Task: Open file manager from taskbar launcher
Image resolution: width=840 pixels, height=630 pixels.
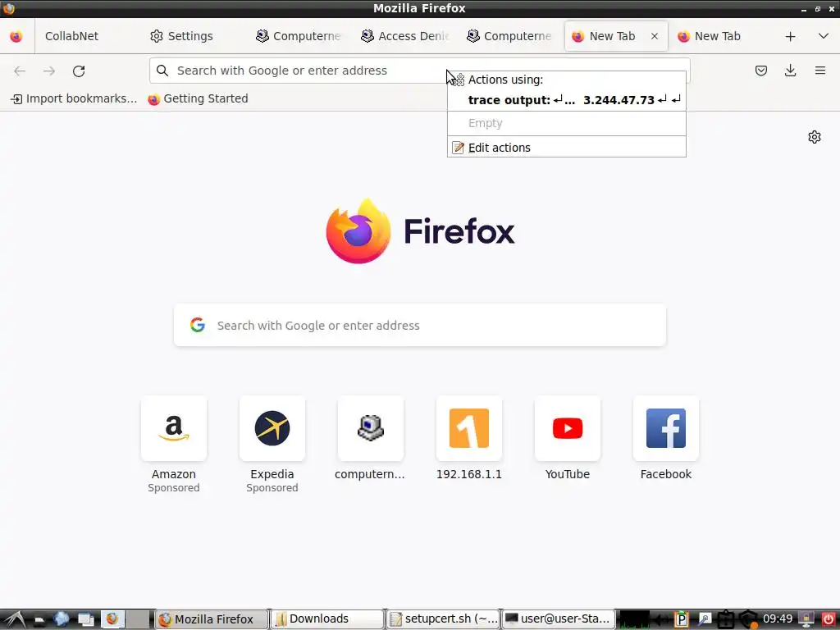Action: 39,619
